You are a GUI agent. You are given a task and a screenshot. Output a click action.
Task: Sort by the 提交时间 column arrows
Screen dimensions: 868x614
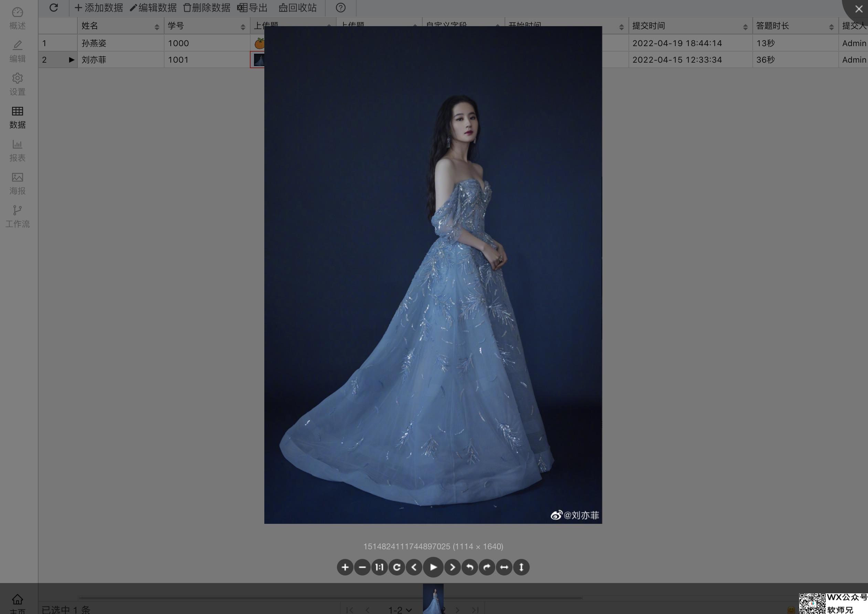point(745,27)
